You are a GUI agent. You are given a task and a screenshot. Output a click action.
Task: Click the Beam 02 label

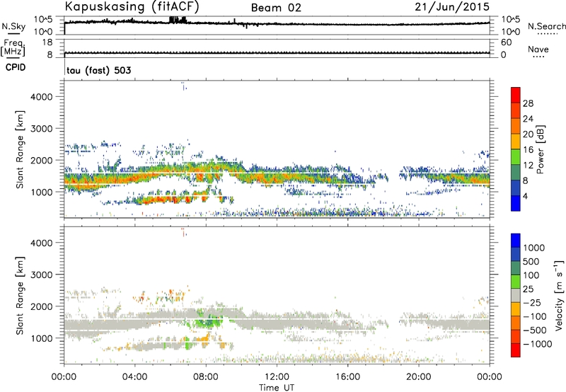pyautogui.click(x=276, y=8)
